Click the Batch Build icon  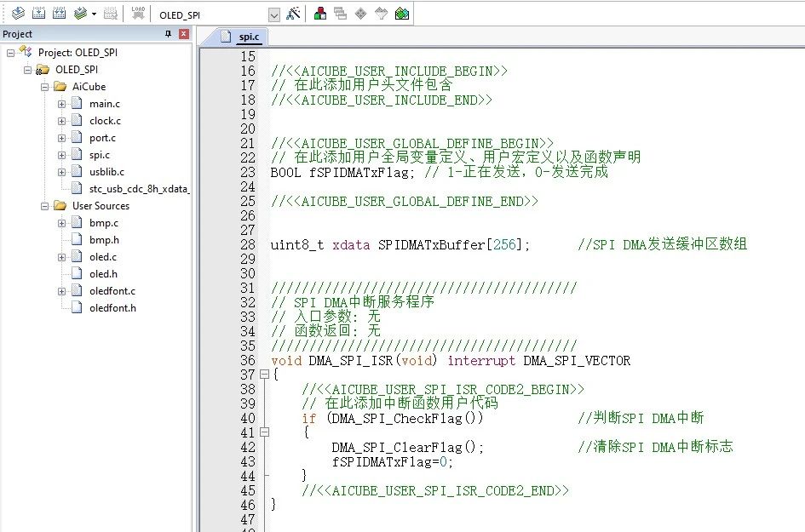pos(80,14)
